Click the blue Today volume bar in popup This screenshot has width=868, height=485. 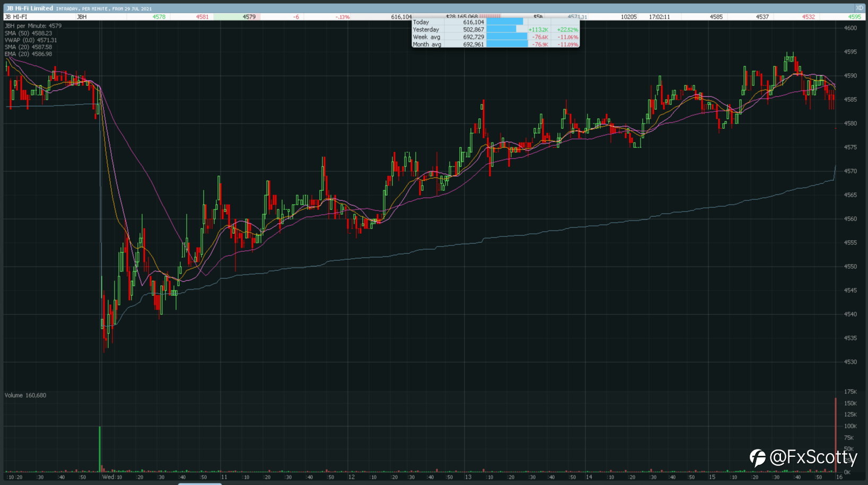[504, 22]
